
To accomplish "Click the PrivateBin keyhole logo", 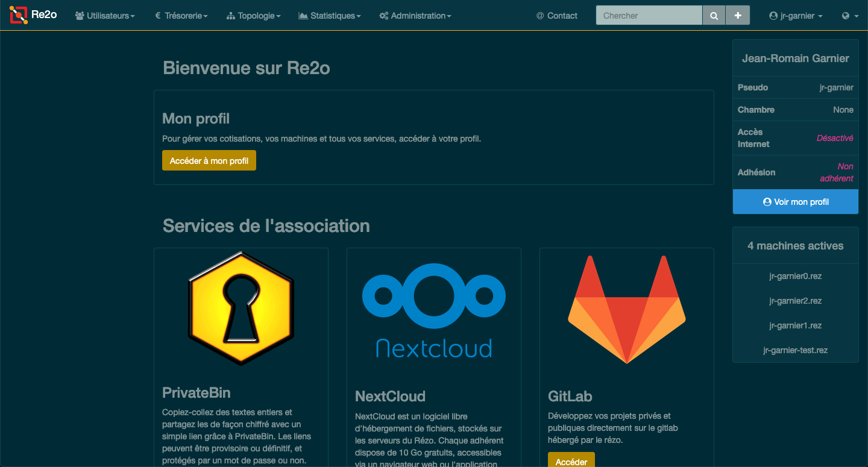I will coord(241,309).
